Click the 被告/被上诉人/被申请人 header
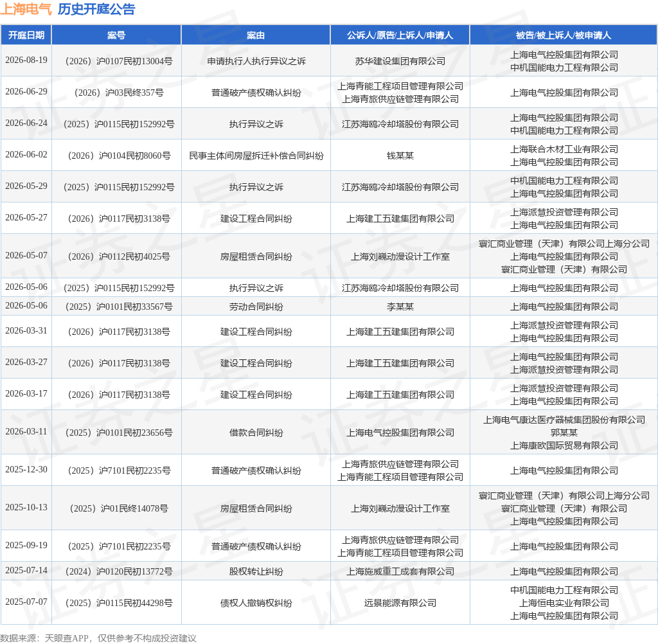Viewport: 658px width, 644px height. pyautogui.click(x=564, y=35)
